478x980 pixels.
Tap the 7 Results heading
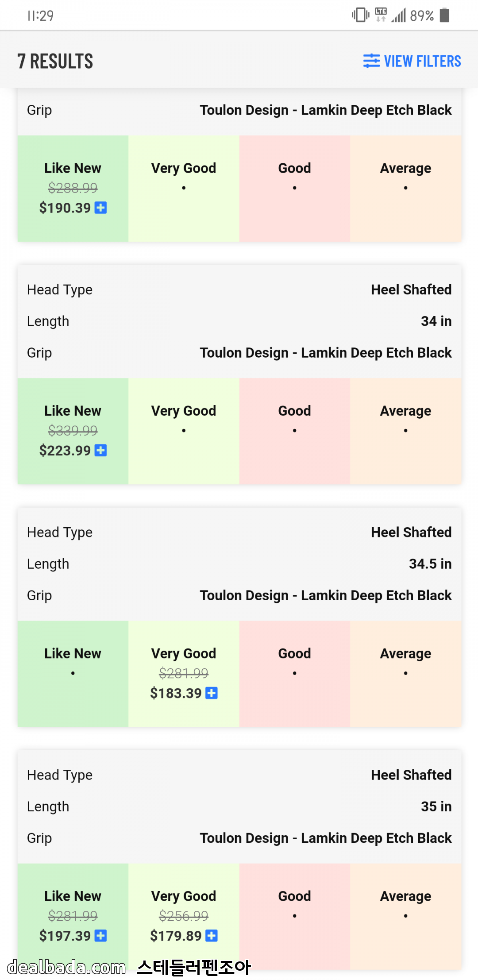coord(55,61)
